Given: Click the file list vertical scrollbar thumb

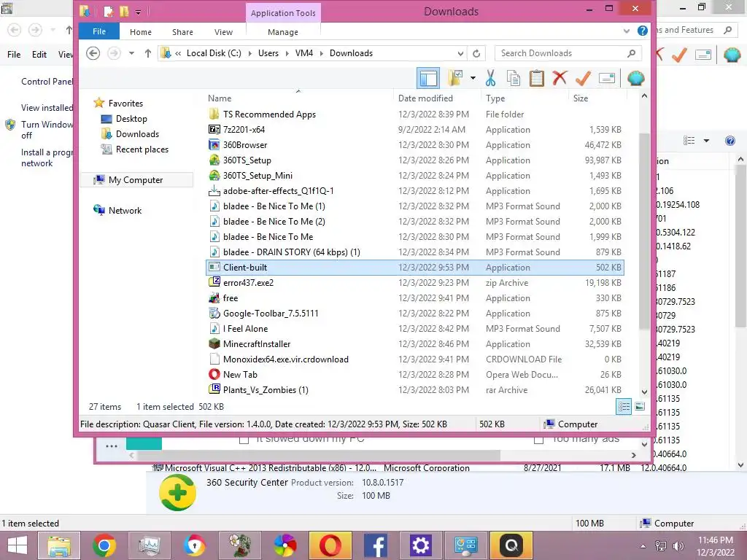Looking at the screenshot, I should [644, 231].
